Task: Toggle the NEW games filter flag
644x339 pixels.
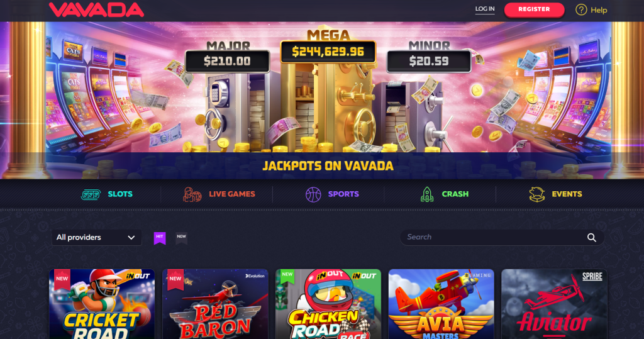Action: [x=182, y=238]
